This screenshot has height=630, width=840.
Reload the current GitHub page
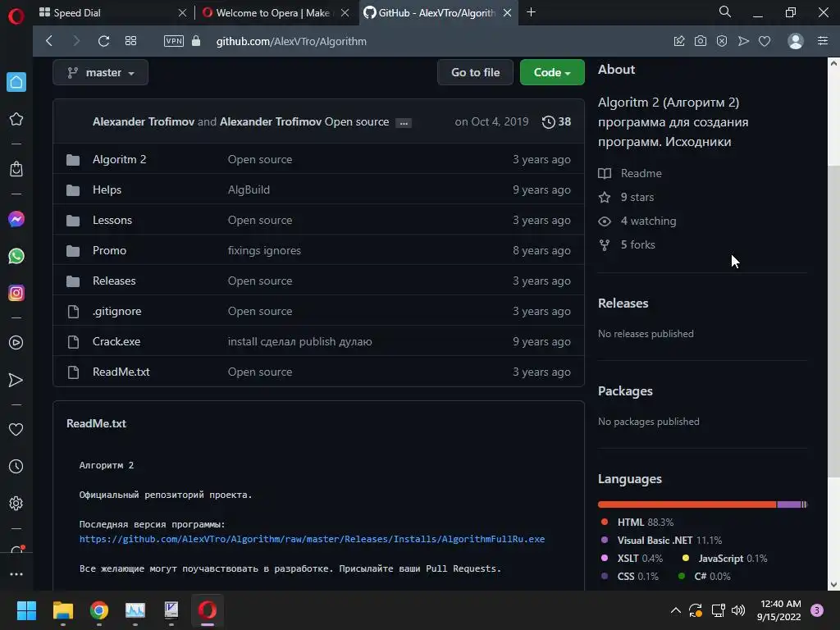pyautogui.click(x=104, y=41)
